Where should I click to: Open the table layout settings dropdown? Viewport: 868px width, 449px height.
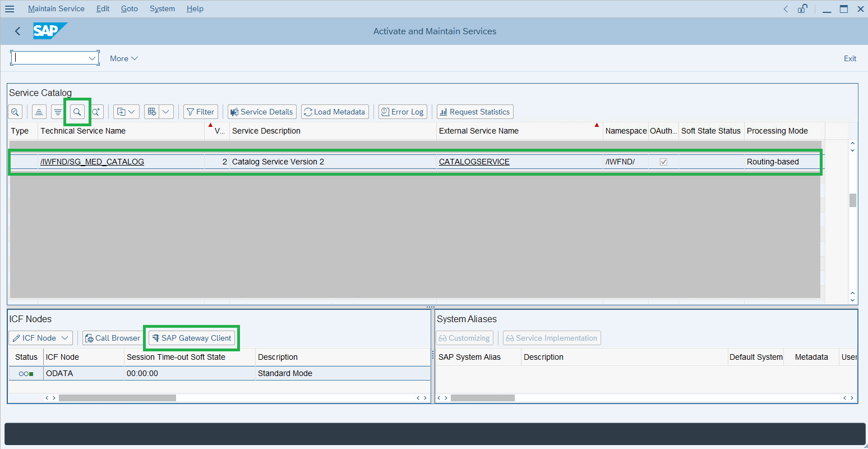[x=165, y=111]
